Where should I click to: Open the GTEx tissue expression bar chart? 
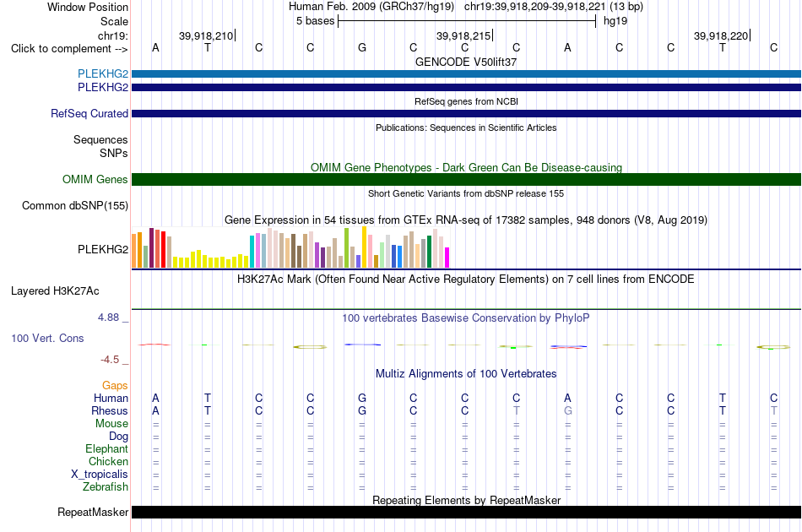(x=290, y=247)
